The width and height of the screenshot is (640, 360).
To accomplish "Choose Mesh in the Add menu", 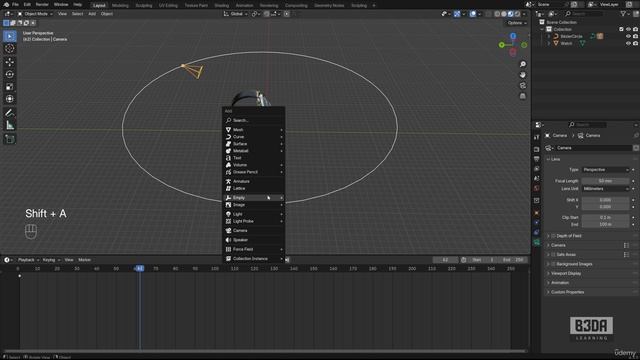I will pyautogui.click(x=253, y=130).
